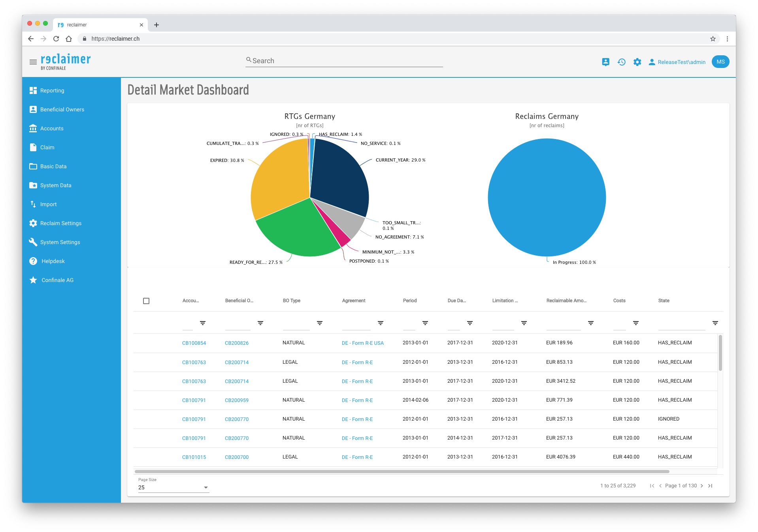The image size is (758, 532).
Task: Select Reclaim Settings in sidebar
Action: point(60,223)
